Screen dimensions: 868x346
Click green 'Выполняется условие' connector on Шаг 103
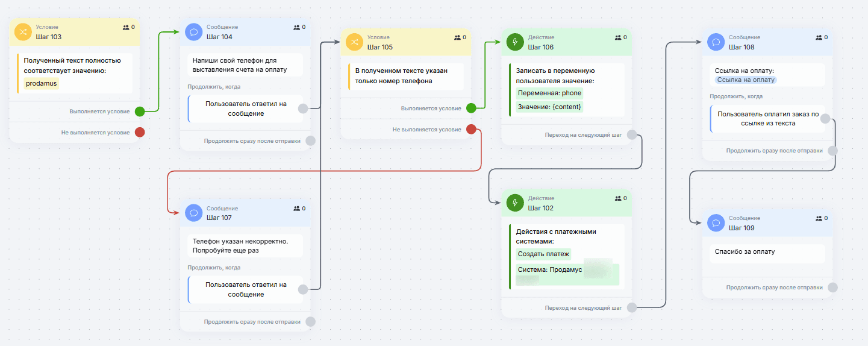click(x=140, y=111)
